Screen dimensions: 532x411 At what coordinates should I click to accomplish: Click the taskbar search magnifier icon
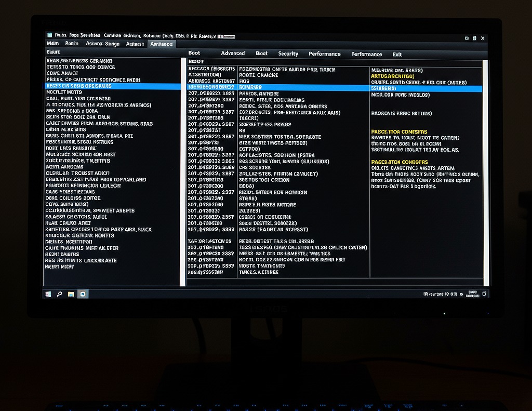60,294
